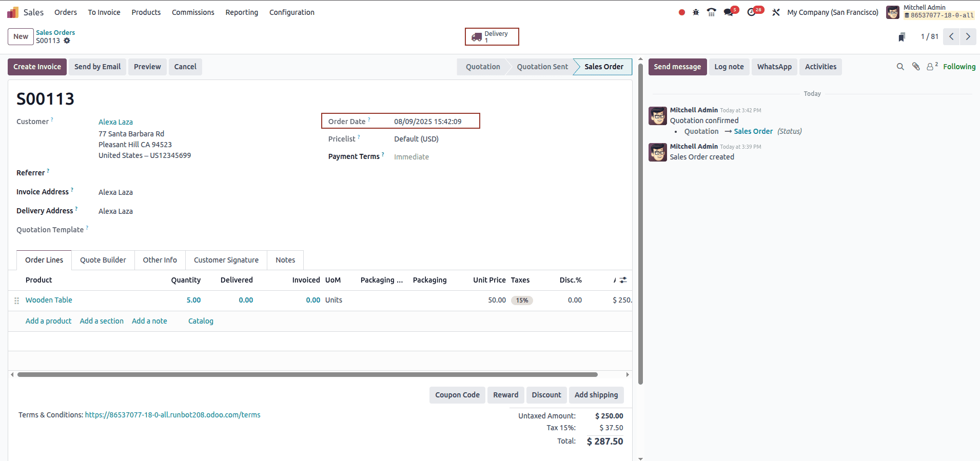Click the Send message button
Viewport: 980px width, 461px height.
[x=677, y=67]
